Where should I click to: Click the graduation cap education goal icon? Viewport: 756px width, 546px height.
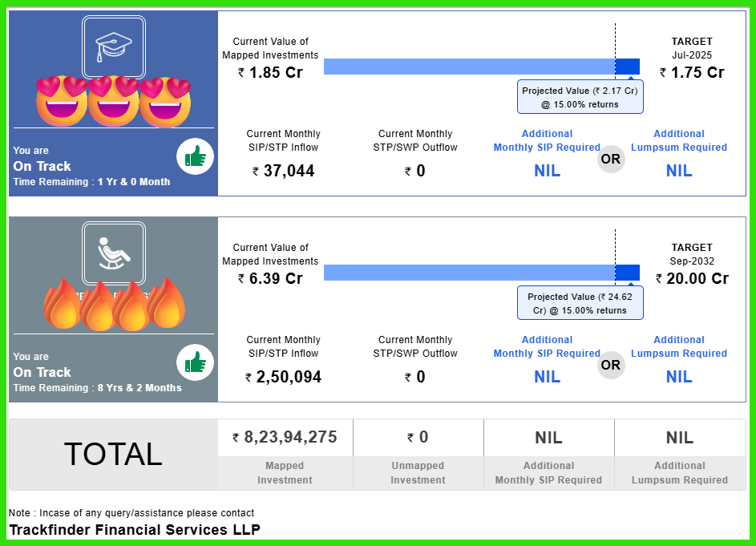(x=113, y=47)
